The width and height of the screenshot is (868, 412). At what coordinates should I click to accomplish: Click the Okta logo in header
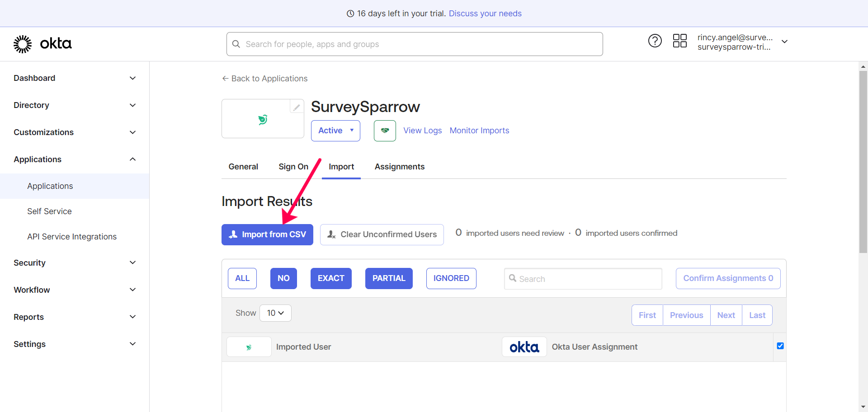(42, 44)
